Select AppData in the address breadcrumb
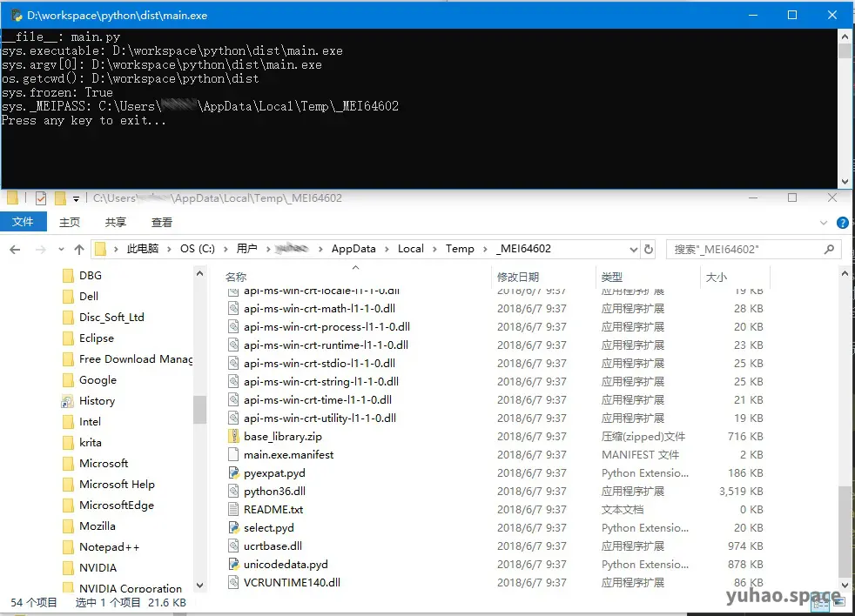 pos(353,249)
